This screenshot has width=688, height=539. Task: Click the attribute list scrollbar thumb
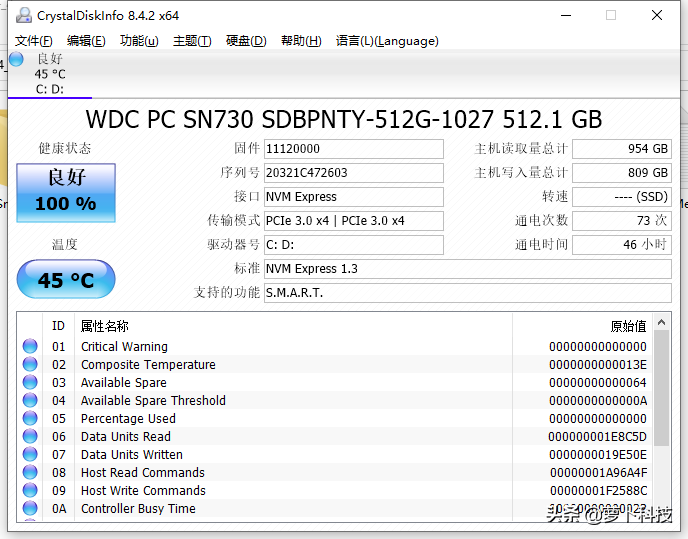661,388
